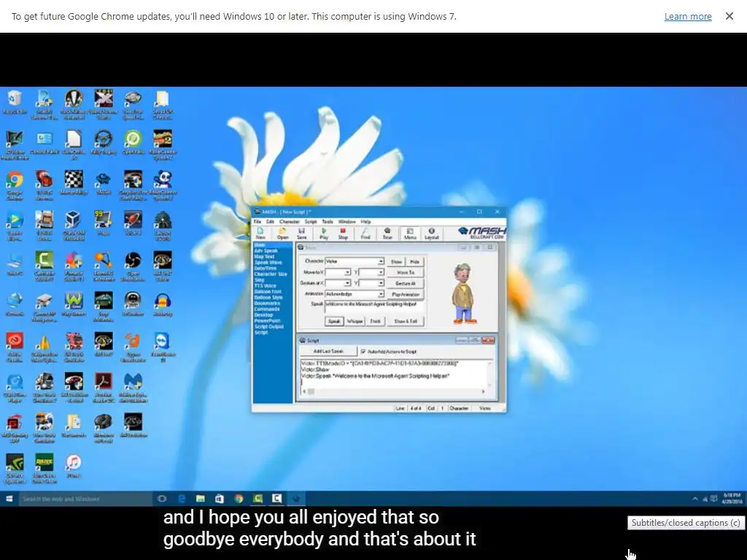Click the VirtualBox cube desktop icon
This screenshot has height=560, width=747.
click(74, 220)
